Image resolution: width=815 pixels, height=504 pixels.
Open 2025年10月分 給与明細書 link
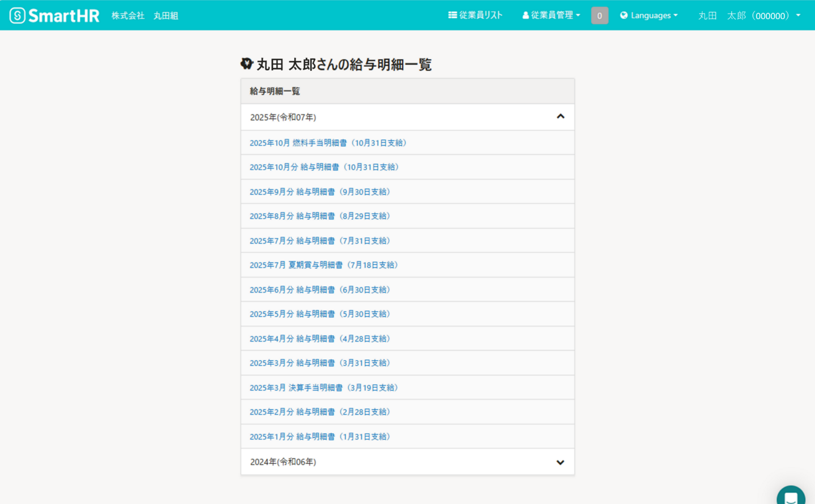click(x=324, y=167)
